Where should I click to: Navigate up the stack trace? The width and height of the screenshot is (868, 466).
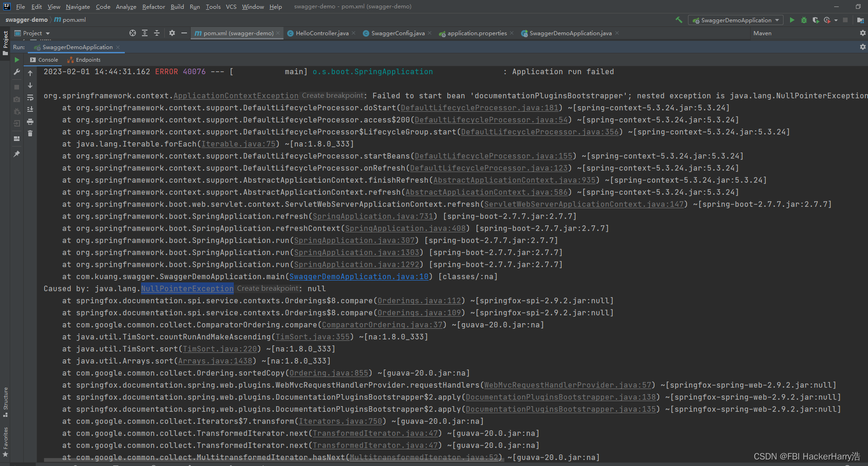[x=30, y=73]
